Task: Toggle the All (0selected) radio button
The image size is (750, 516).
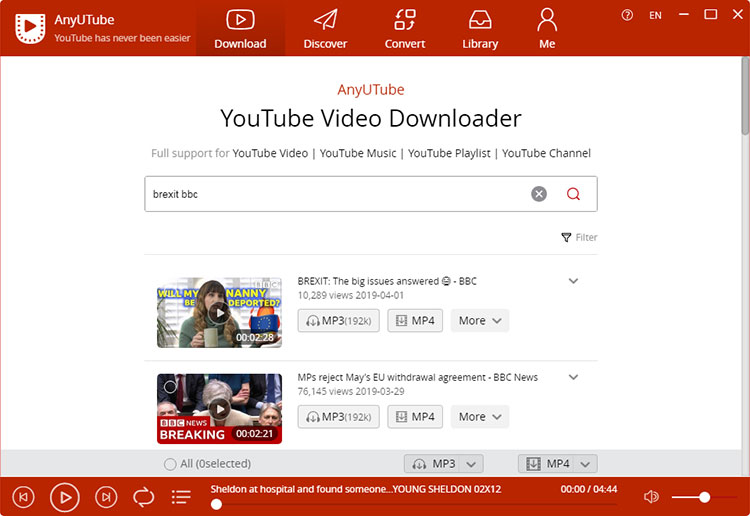Action: tap(170, 464)
